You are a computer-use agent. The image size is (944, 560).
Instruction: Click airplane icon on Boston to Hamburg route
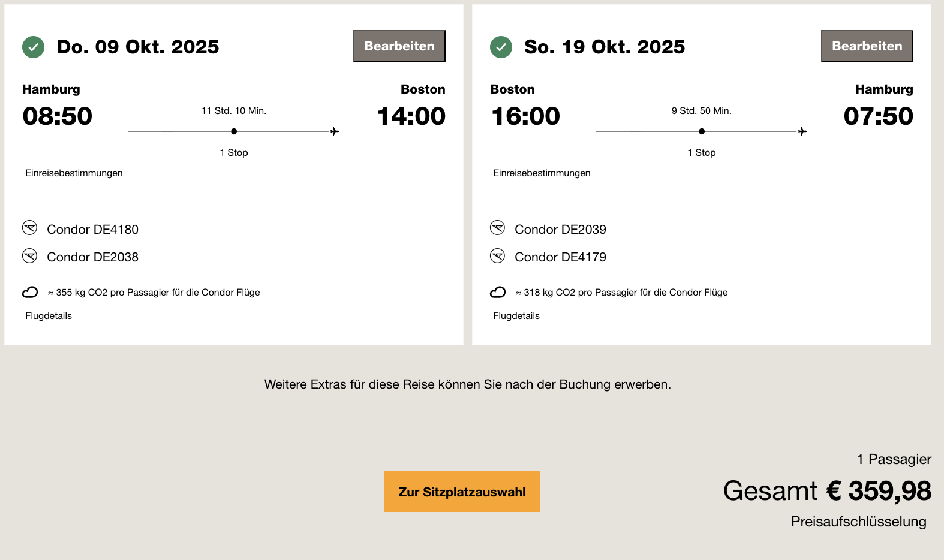802,131
